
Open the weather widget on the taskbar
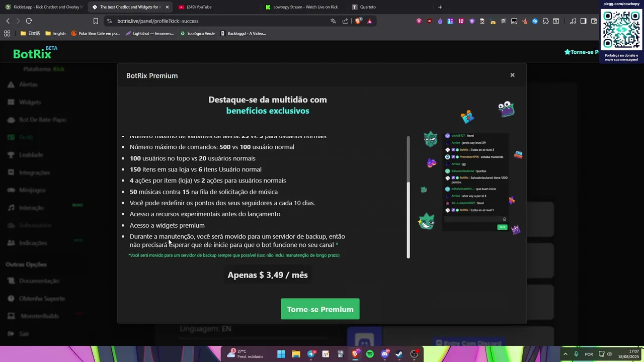click(x=245, y=354)
